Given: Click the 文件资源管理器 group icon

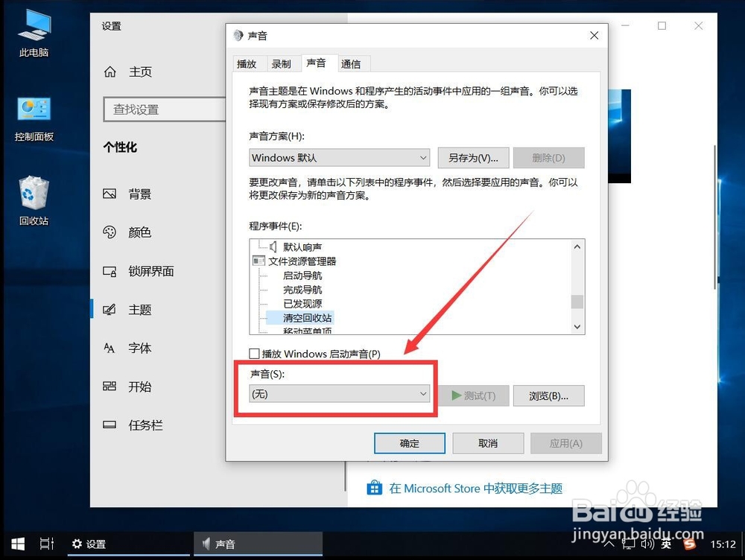Looking at the screenshot, I should 259,261.
